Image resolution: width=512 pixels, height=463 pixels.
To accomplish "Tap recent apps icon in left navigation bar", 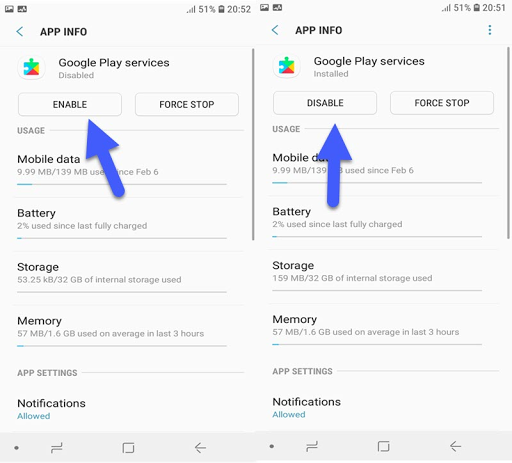I will click(57, 448).
